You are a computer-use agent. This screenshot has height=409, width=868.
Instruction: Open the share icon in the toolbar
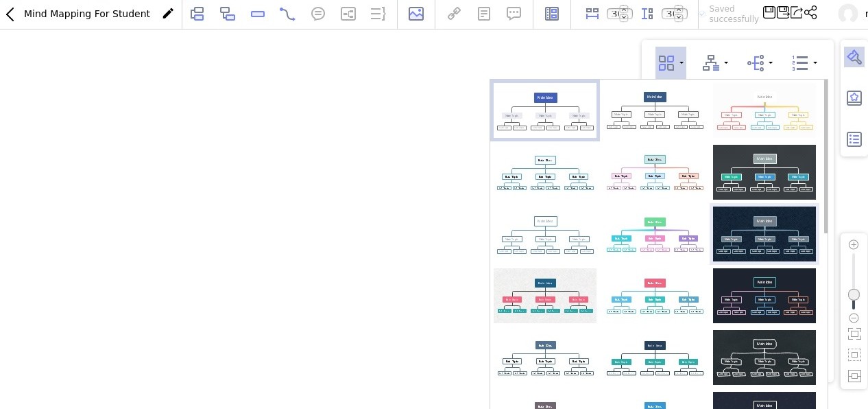pos(810,12)
